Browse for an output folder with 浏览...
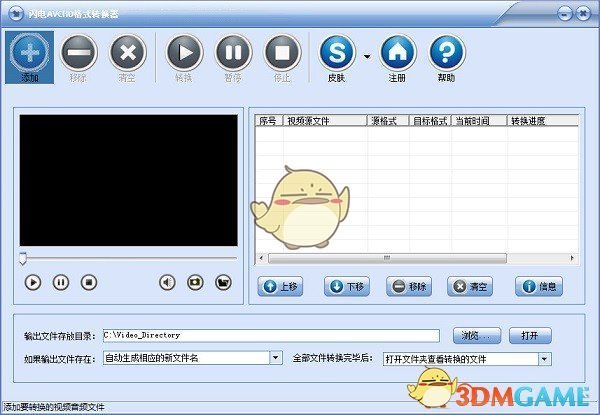 click(x=477, y=336)
